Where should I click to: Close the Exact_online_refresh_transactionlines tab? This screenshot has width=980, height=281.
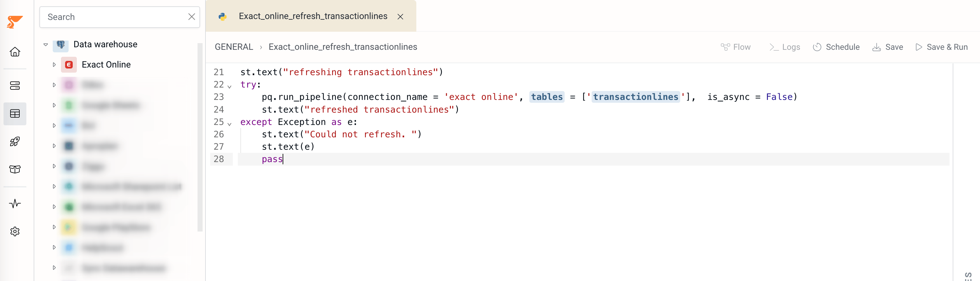400,17
